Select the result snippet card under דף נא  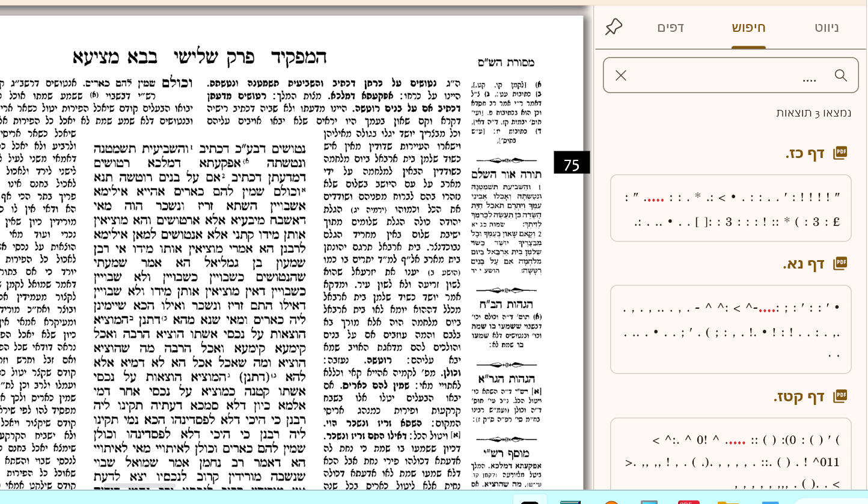pos(730,329)
